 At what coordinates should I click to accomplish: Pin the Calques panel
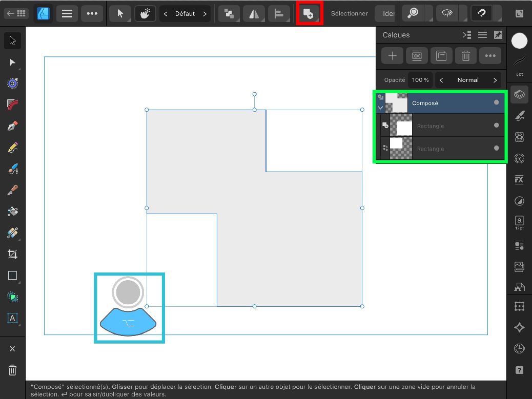point(498,35)
